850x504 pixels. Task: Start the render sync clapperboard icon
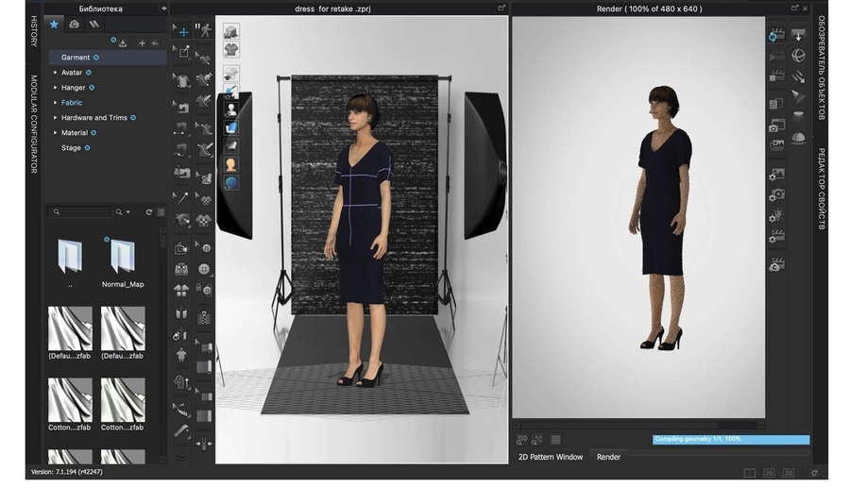(776, 35)
